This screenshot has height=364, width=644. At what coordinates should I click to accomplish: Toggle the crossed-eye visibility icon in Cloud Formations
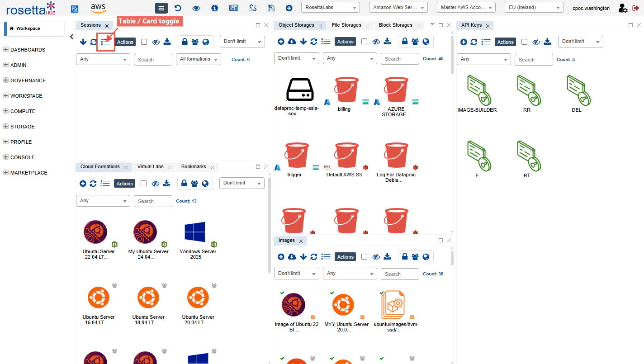pyautogui.click(x=156, y=184)
